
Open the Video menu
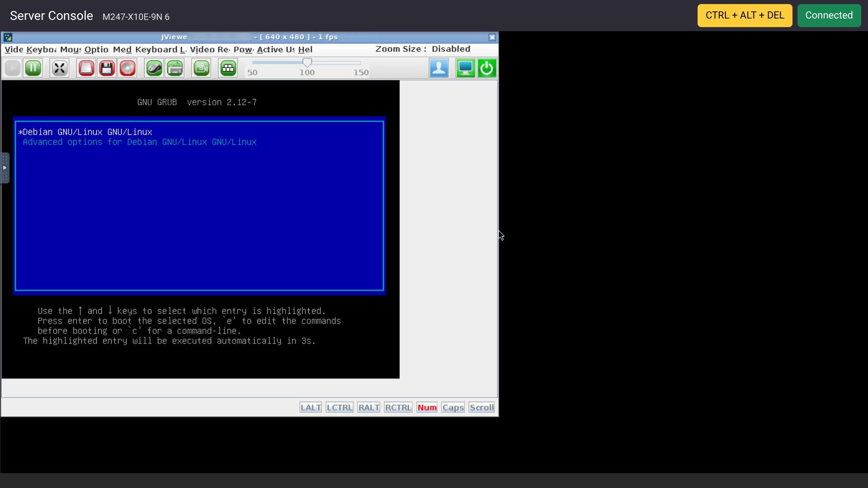coord(14,49)
